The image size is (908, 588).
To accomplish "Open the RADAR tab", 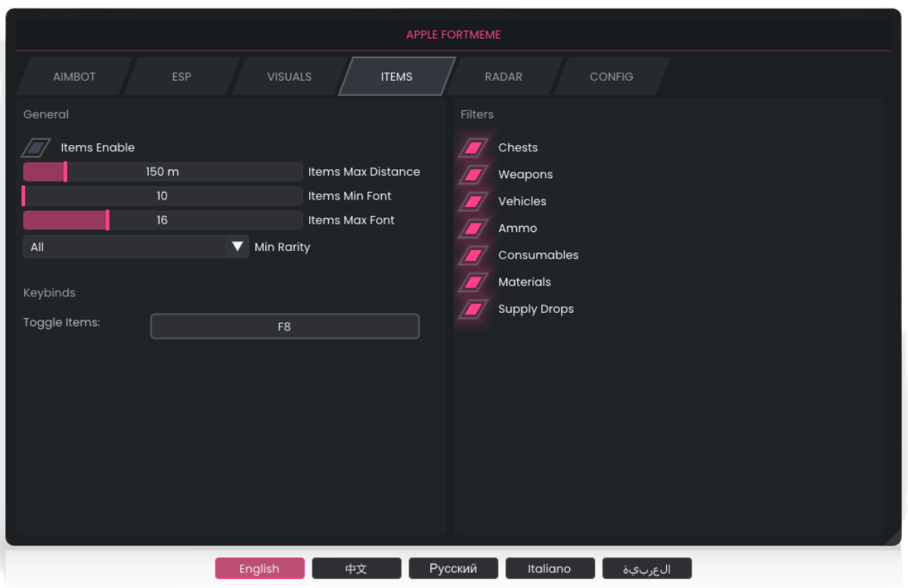I will click(504, 77).
